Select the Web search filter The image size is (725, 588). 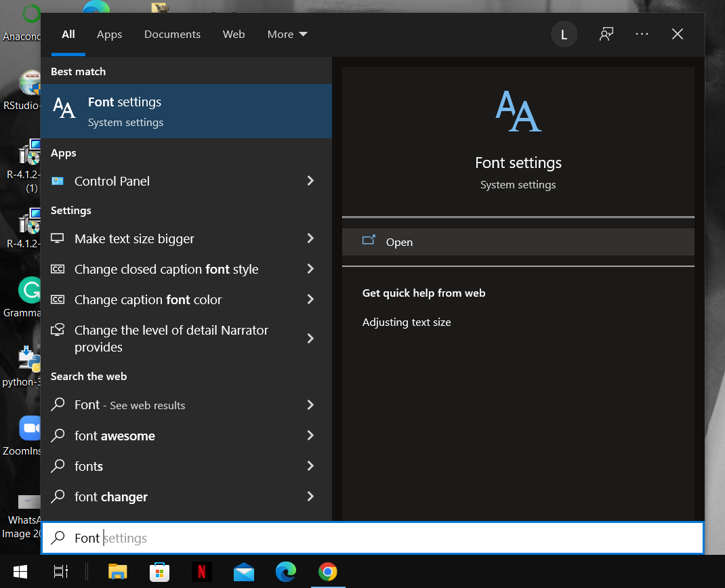234,34
